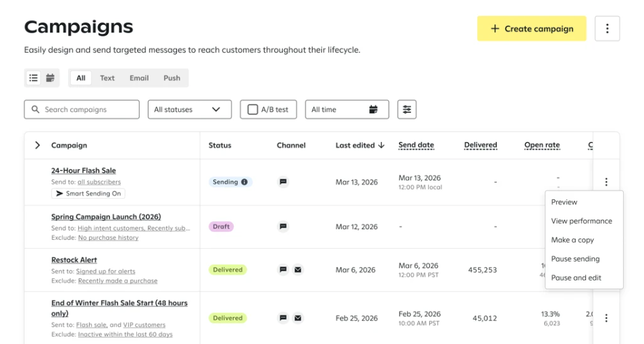Select the Push tab filter
The image size is (644, 344).
point(171,78)
